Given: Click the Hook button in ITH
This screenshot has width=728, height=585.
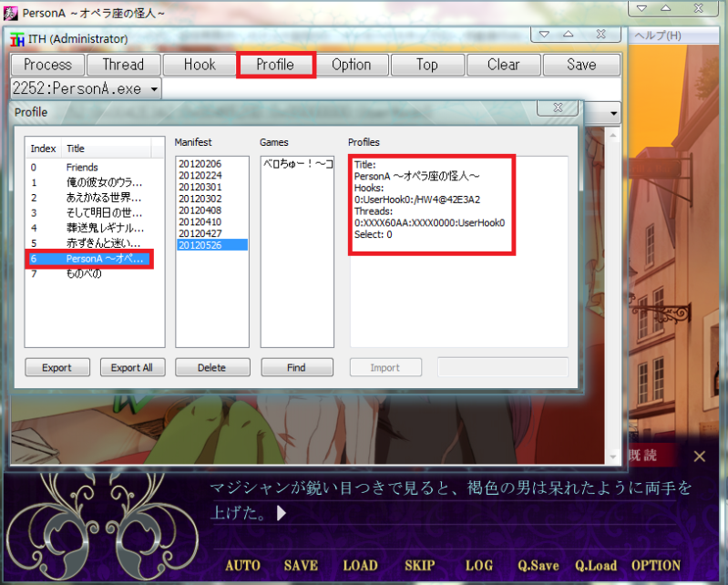Looking at the screenshot, I should (x=200, y=65).
